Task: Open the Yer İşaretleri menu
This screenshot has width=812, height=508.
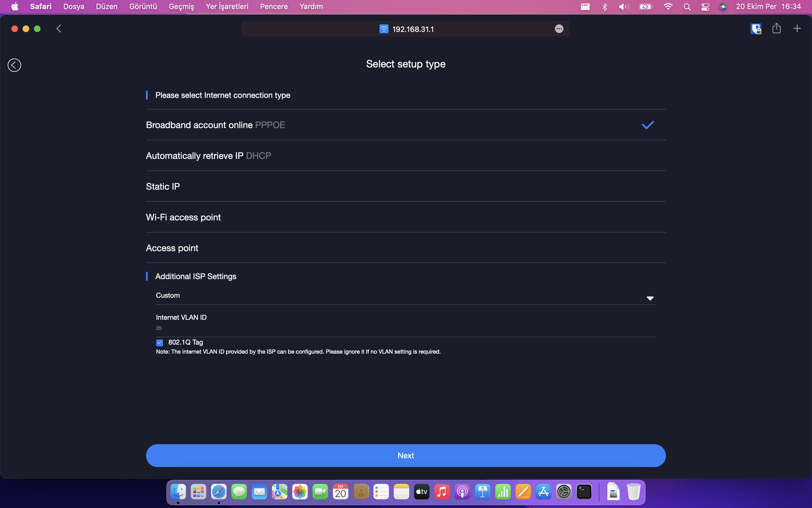Action: [x=227, y=6]
